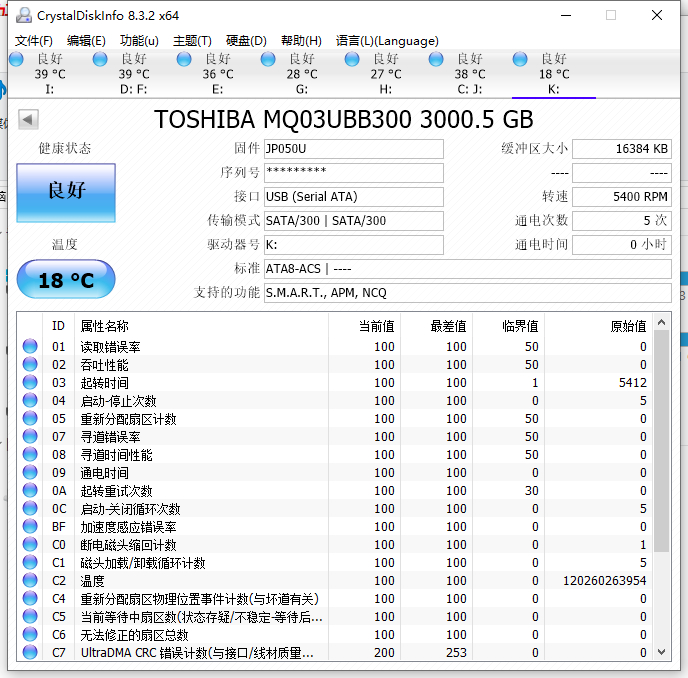The height and width of the screenshot is (678, 688).
Task: Click raw value 120260263954 in temperature row
Action: click(x=605, y=581)
